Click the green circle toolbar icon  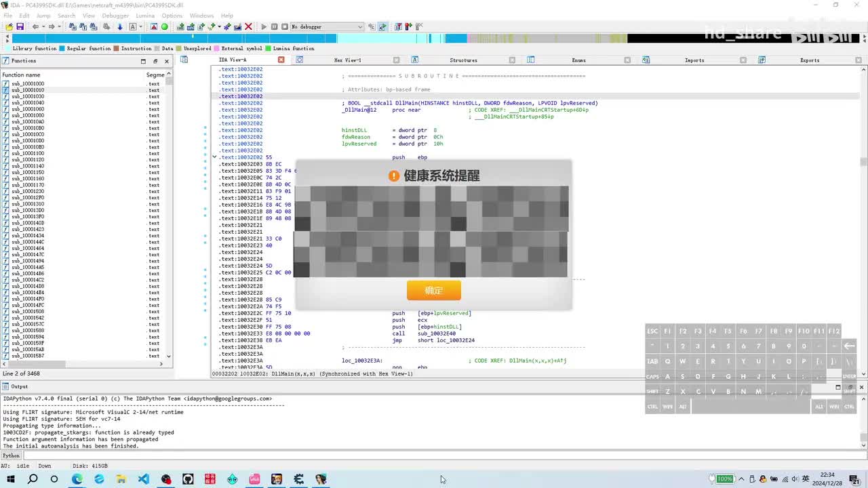(x=164, y=26)
